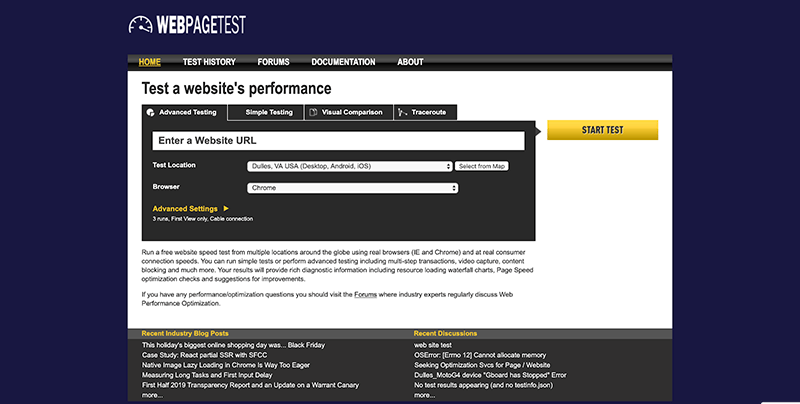Open No test results appearing discussion
Screen dimensions: 800x404
click(483, 385)
